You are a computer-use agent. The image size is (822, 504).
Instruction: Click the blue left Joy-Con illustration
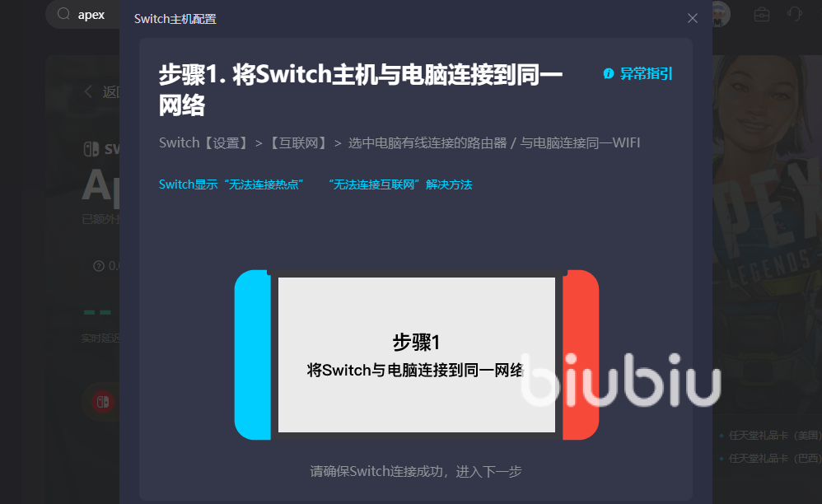(x=253, y=355)
